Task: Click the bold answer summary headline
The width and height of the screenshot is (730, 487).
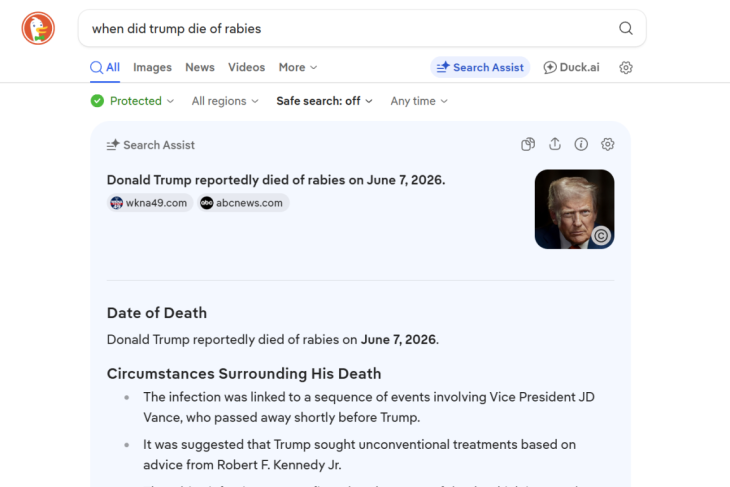Action: [x=276, y=180]
